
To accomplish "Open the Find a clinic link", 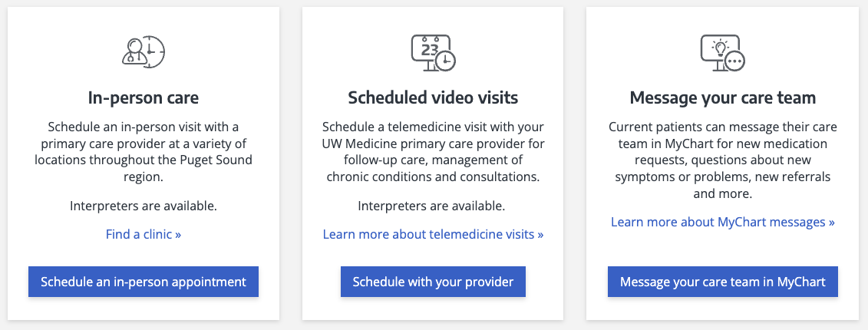I will (144, 234).
